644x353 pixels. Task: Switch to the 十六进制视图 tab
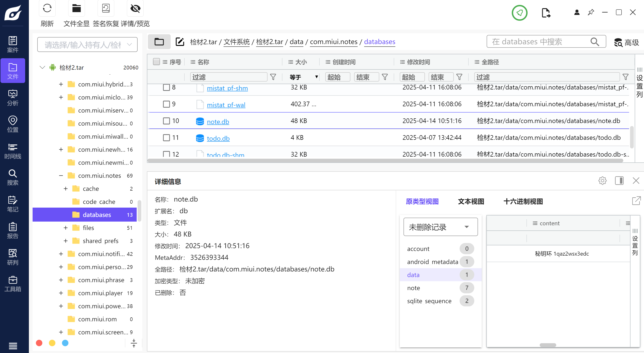pyautogui.click(x=523, y=201)
